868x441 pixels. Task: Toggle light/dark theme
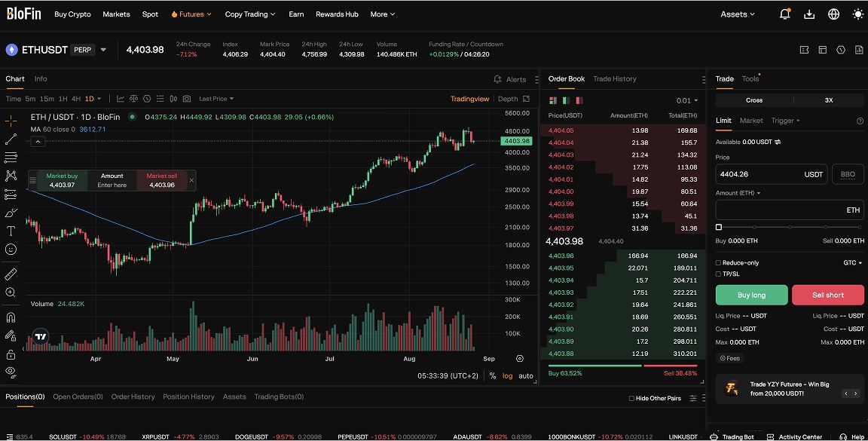pyautogui.click(x=858, y=14)
